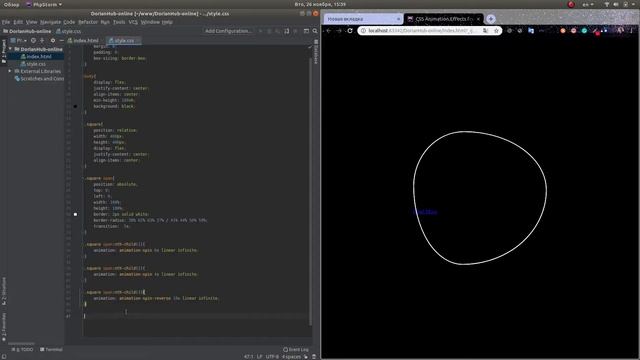
Task: Click DorianHub-online breadcrumb in navigation bar
Action: 27,31
